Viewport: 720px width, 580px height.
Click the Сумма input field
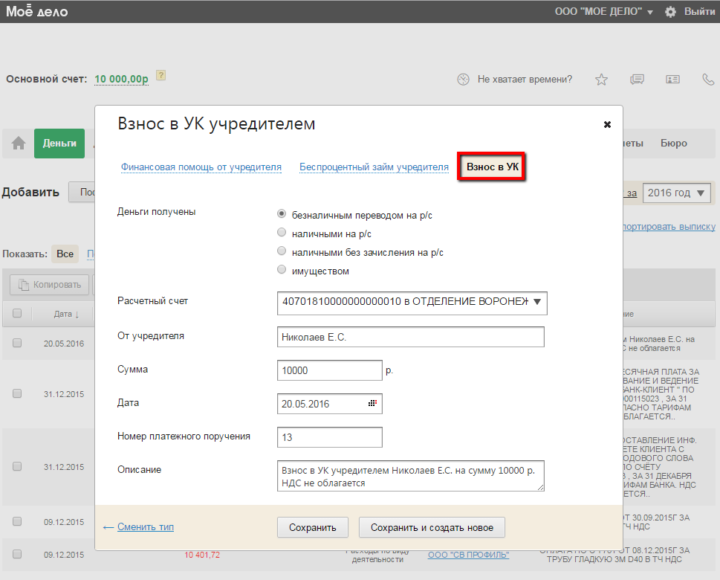(x=330, y=371)
